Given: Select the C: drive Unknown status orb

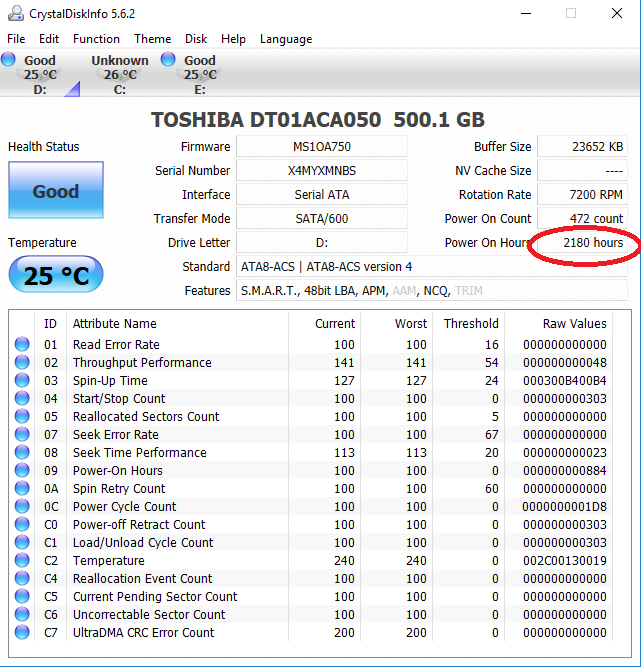Looking at the screenshot, I should click(x=81, y=60).
